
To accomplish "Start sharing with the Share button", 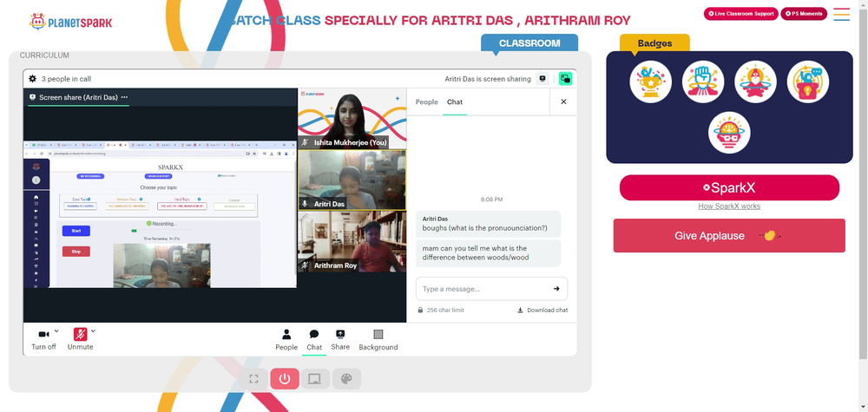I will pyautogui.click(x=340, y=339).
